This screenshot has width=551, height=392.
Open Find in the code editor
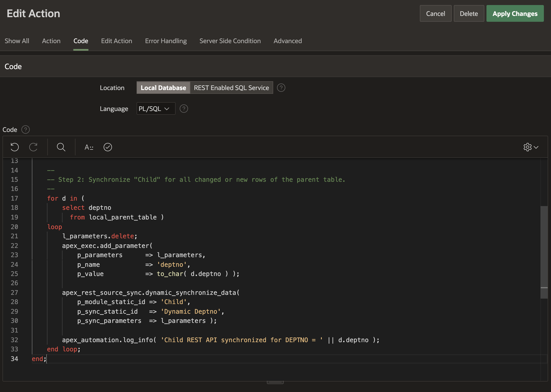(61, 147)
